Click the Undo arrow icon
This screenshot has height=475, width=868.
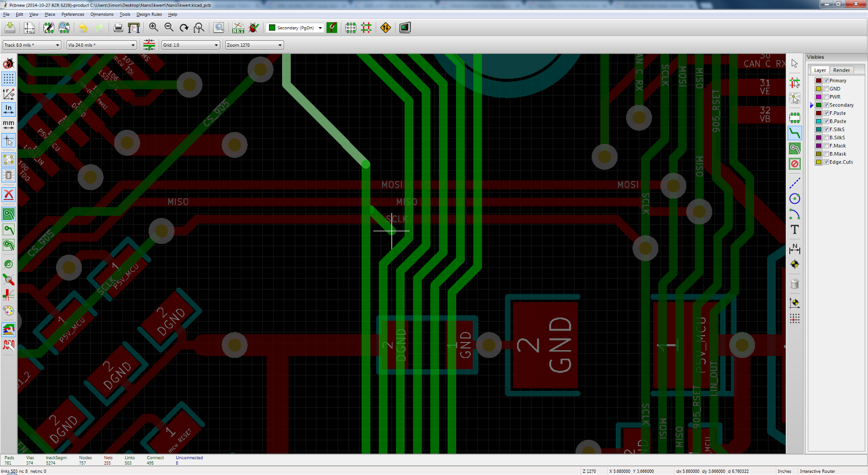pyautogui.click(x=83, y=28)
